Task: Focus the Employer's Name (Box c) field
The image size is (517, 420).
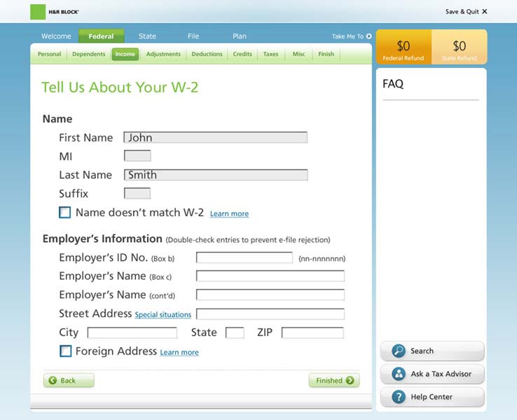Action: (x=270, y=276)
